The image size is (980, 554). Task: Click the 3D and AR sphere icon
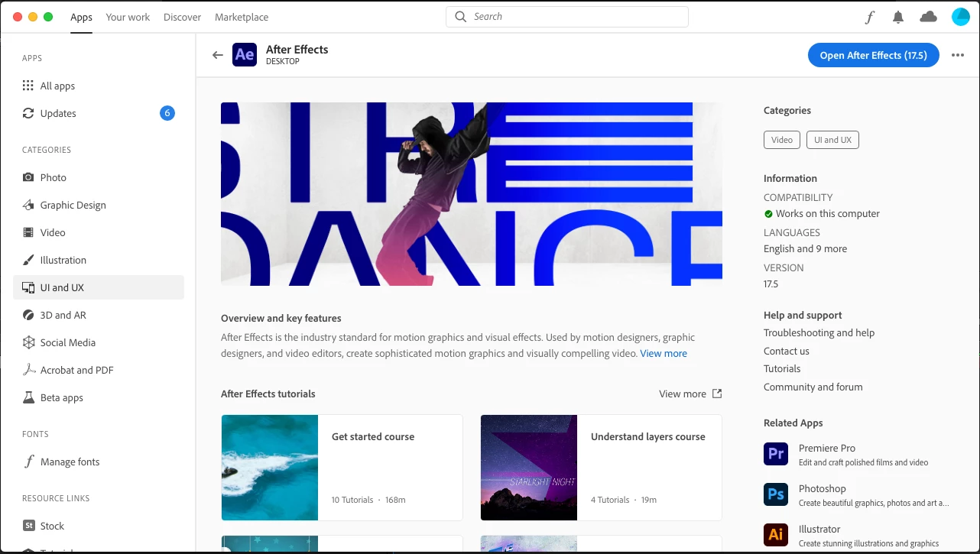pyautogui.click(x=28, y=315)
